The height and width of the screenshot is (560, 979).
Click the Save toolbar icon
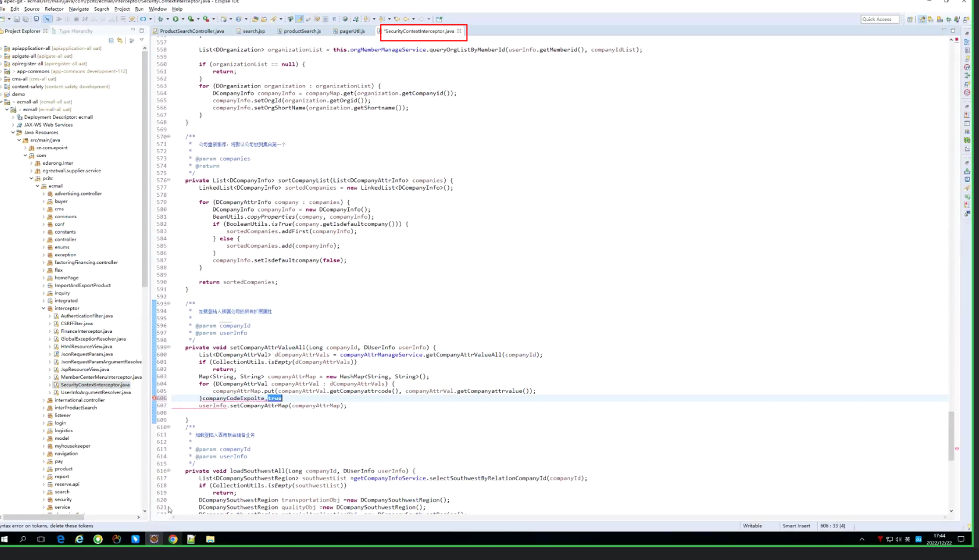[17, 19]
